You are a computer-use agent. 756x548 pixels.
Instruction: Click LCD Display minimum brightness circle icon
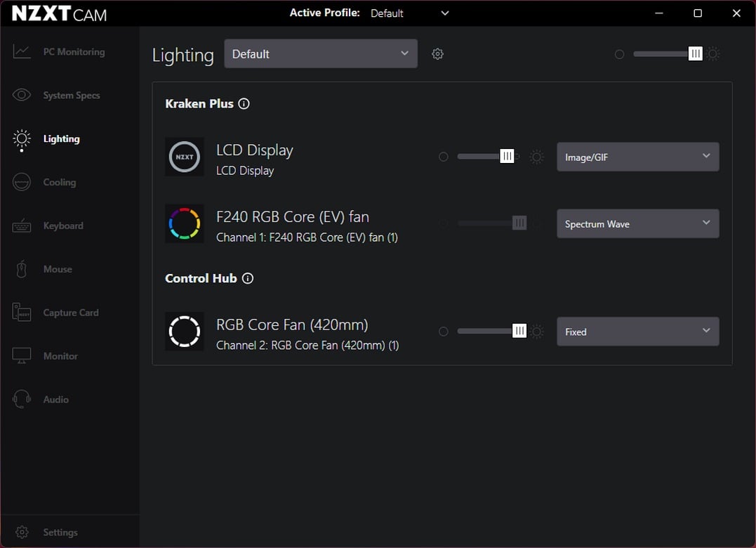(444, 157)
